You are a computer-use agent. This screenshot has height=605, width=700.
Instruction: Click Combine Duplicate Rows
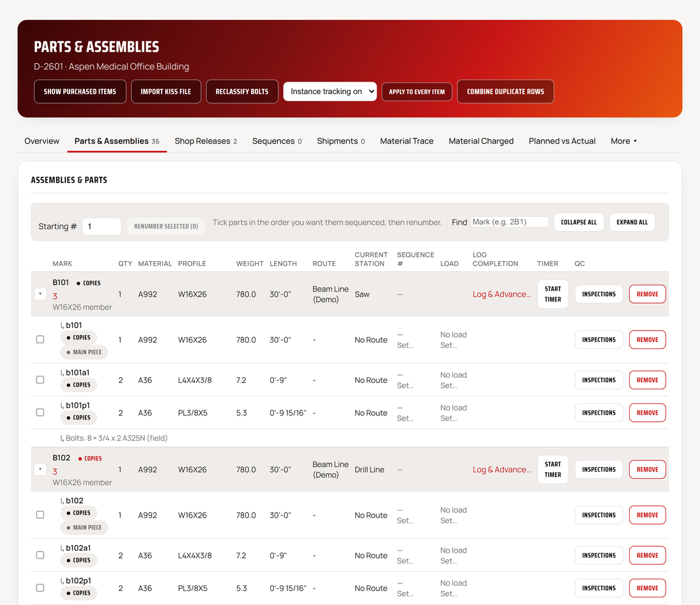[x=505, y=91]
